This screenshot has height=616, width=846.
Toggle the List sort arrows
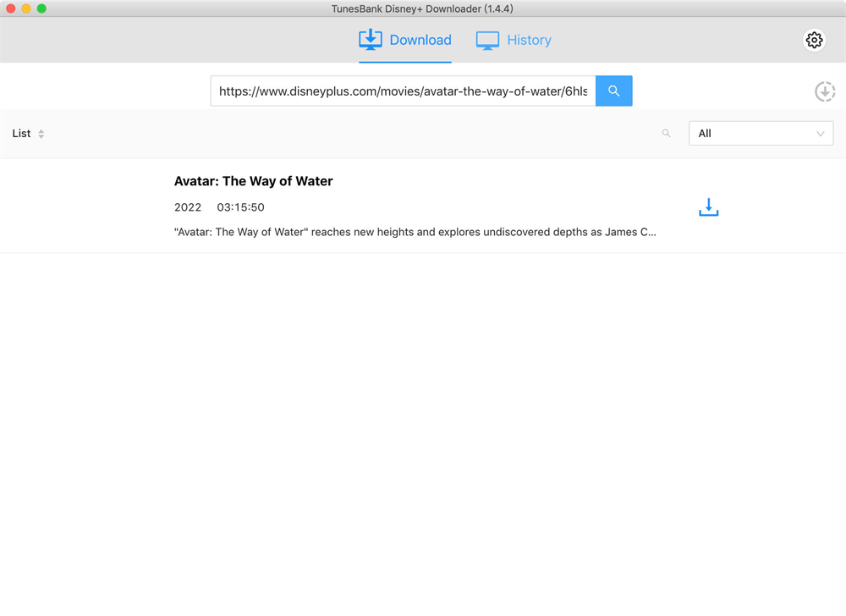tap(41, 134)
